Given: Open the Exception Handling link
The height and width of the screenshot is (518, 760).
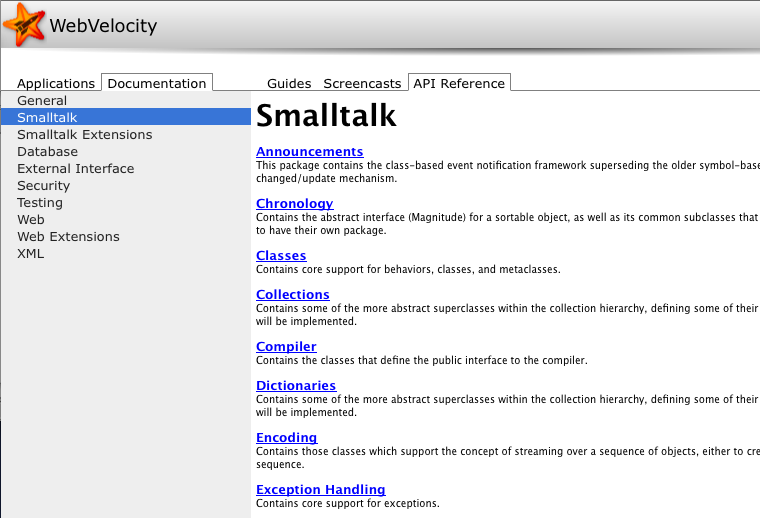Looking at the screenshot, I should tap(320, 489).
